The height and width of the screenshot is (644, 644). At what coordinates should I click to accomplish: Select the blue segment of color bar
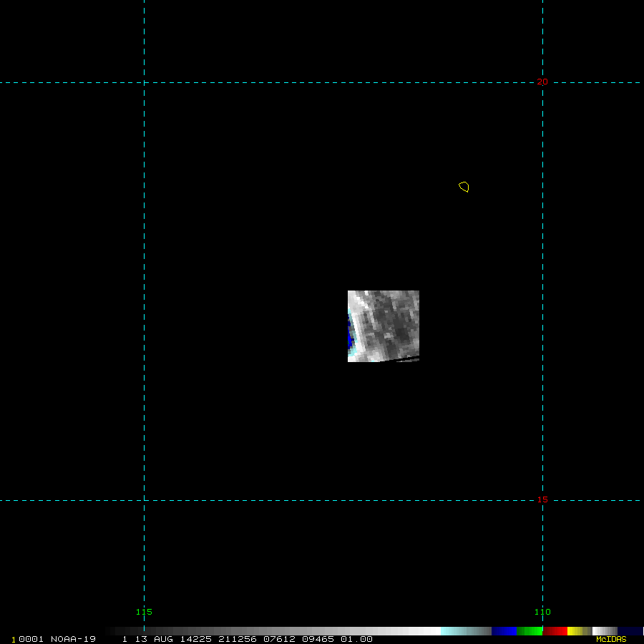pyautogui.click(x=504, y=631)
